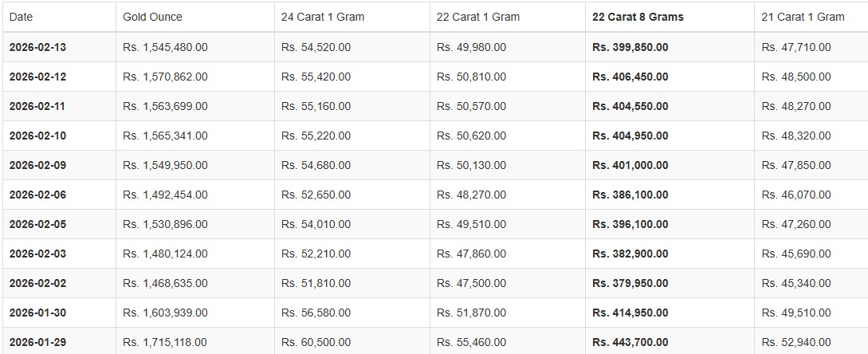Select the Rs. 51,870.00 22 carat cell

471,313
